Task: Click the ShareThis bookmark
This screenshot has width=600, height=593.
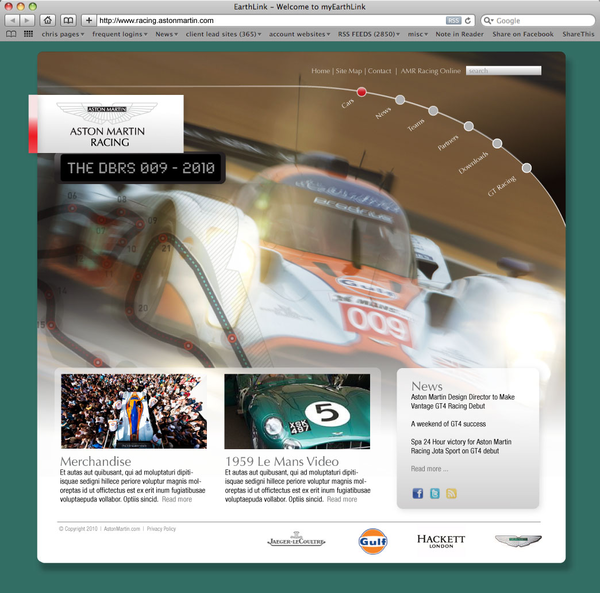Action: (578, 34)
